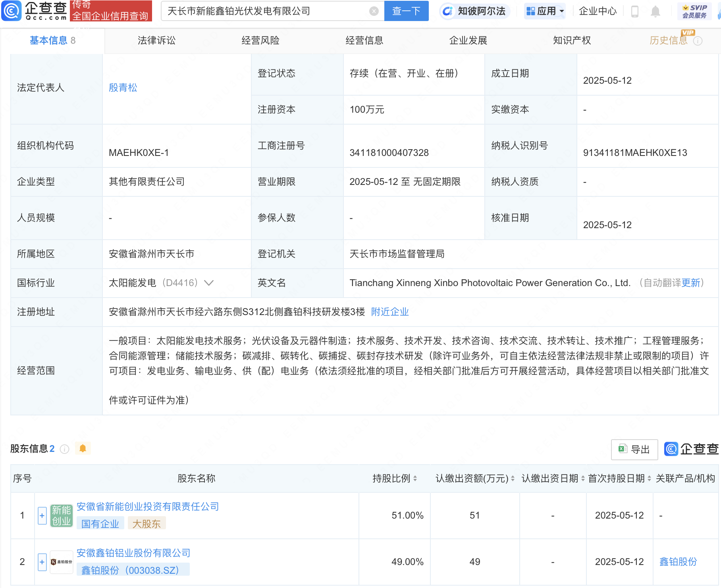
Task: Expand the 应用 dropdown menu
Action: point(545,11)
